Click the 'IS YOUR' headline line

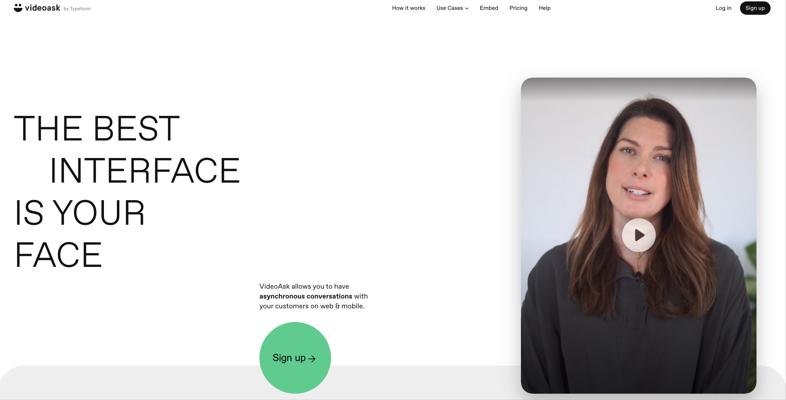(80, 213)
